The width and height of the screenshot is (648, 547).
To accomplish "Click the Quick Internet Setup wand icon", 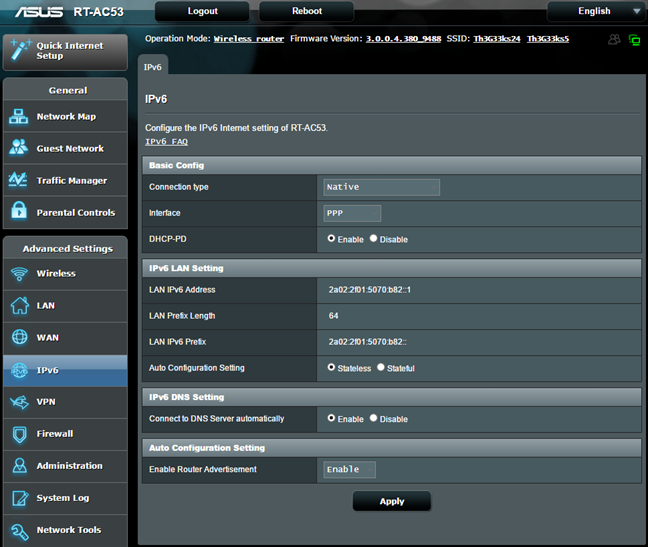I will pos(21,50).
